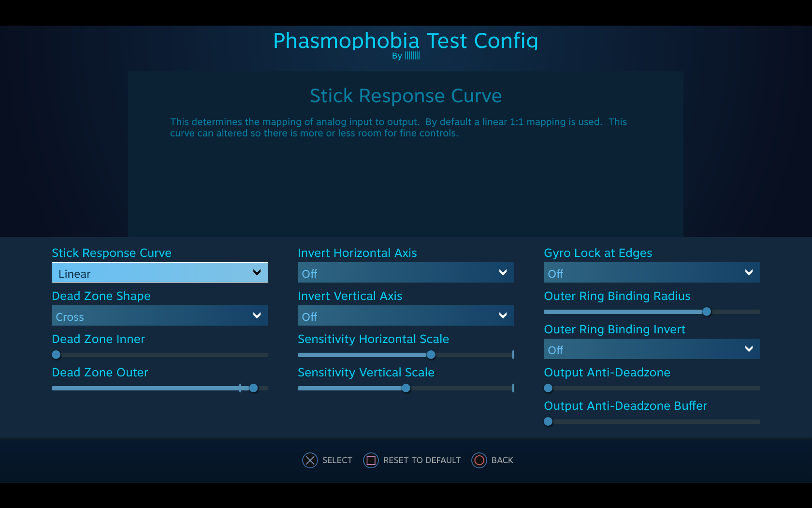
Task: Click the Dead Zone Shape chevron arrow
Action: click(257, 315)
